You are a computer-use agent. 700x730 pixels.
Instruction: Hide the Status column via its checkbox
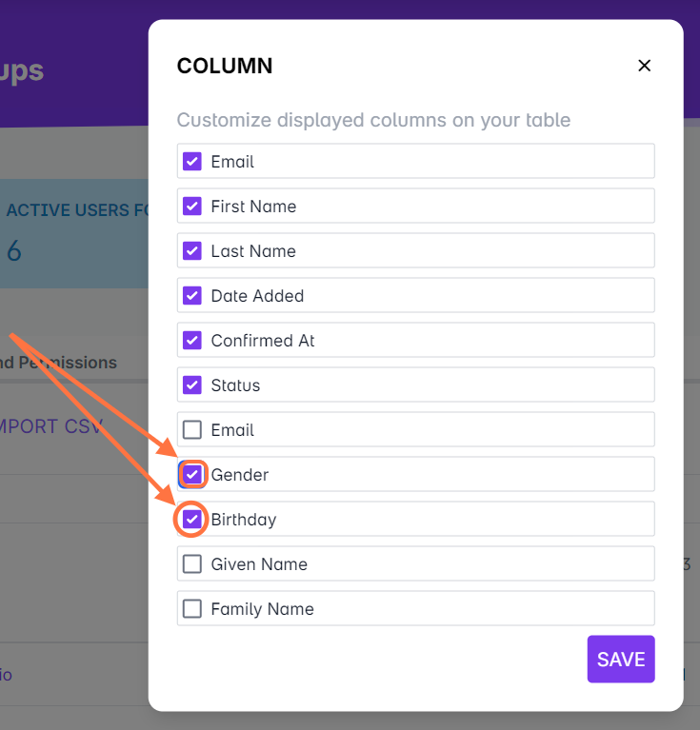[192, 385]
